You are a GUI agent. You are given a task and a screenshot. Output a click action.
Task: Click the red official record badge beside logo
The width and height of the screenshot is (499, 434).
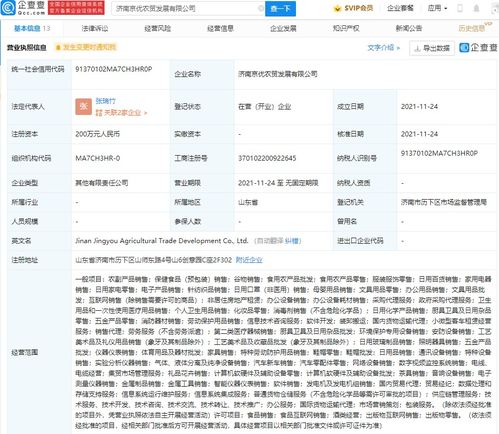click(x=76, y=8)
